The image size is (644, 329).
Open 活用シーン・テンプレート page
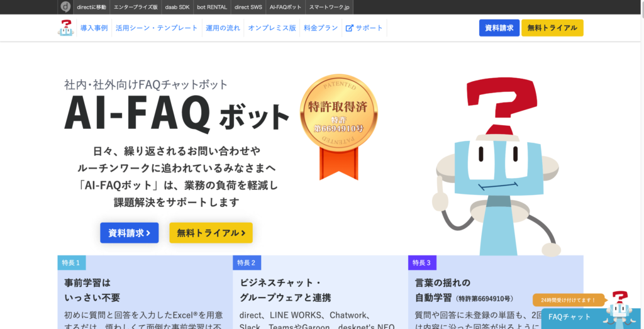(x=157, y=28)
